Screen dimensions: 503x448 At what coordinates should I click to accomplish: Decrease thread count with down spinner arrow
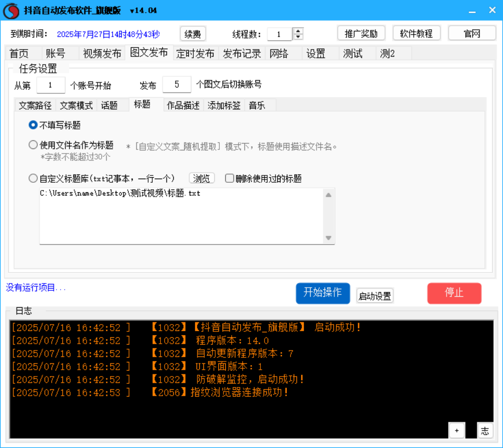[x=298, y=37]
